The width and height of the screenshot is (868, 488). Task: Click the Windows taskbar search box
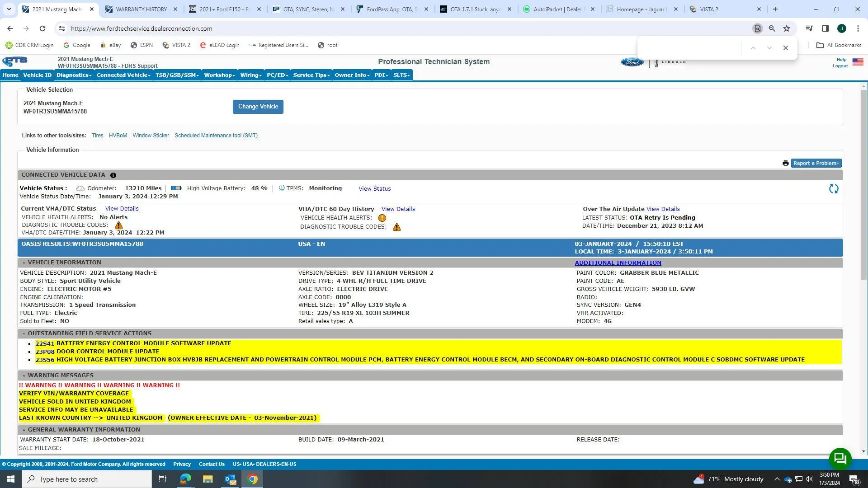[87, 479]
